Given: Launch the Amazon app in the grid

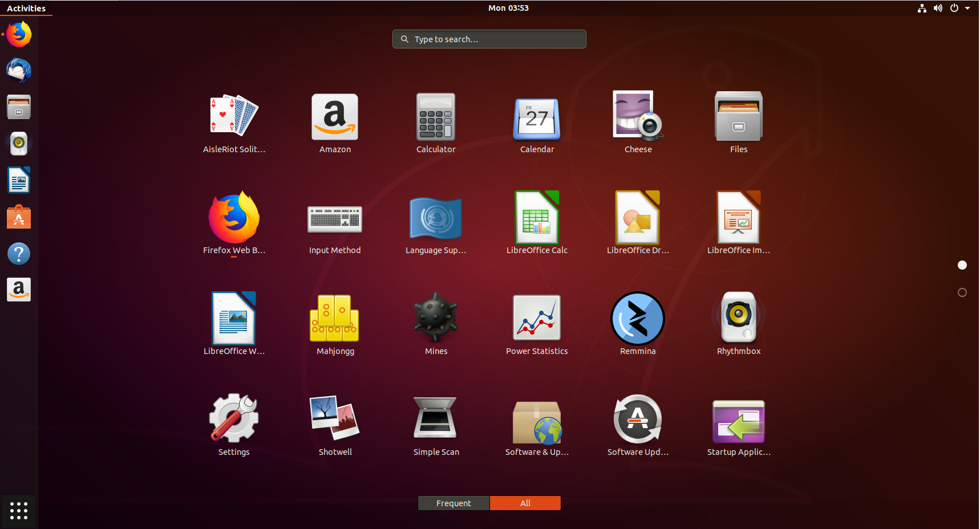Looking at the screenshot, I should click(x=335, y=116).
